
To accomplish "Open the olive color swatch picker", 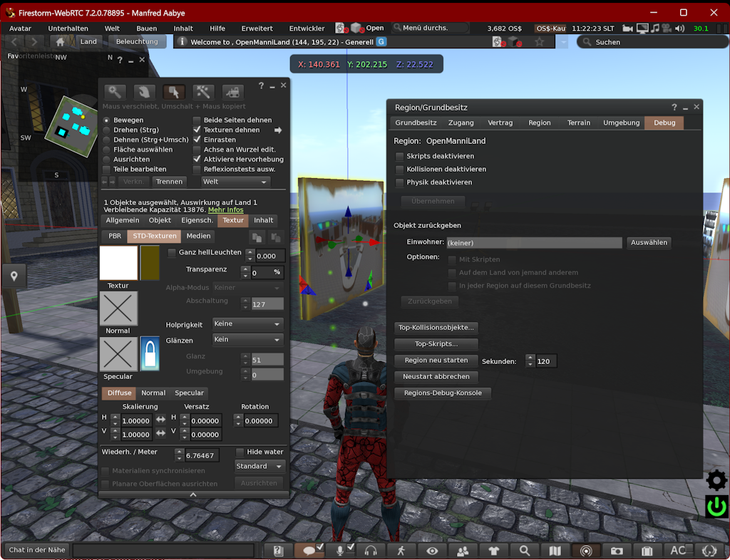I will coord(150,263).
